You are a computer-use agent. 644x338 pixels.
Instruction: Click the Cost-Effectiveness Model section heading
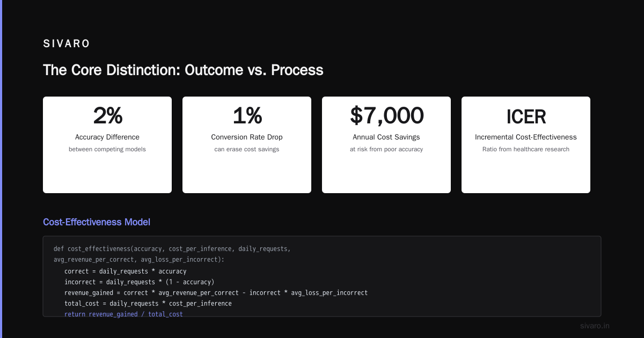click(x=97, y=222)
